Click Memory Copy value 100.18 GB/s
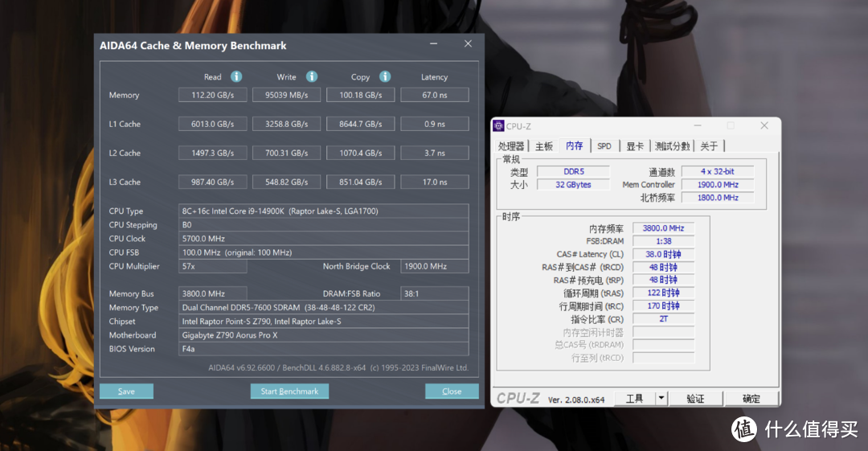This screenshot has width=868, height=451. pos(360,95)
